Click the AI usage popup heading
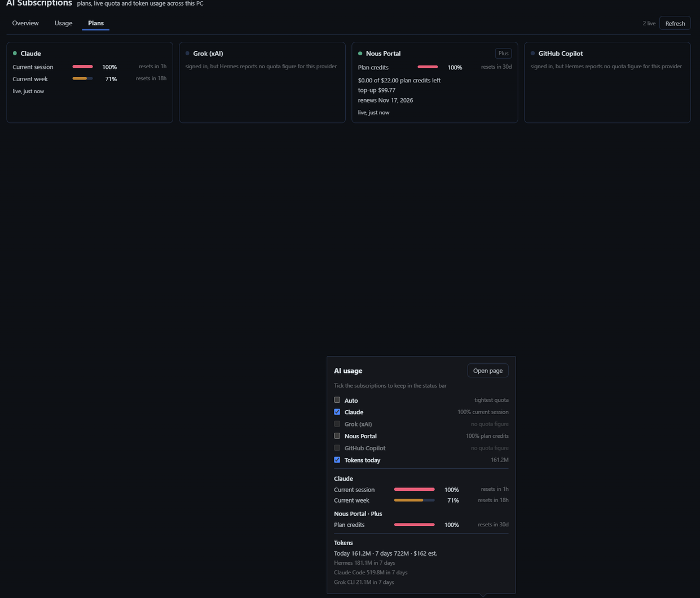Screen dimensions: 700x598 click(x=348, y=371)
